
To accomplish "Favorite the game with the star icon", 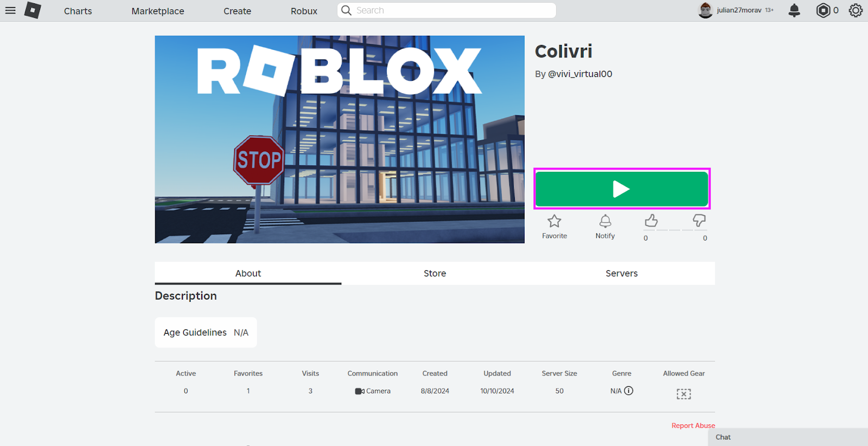I will click(x=554, y=221).
